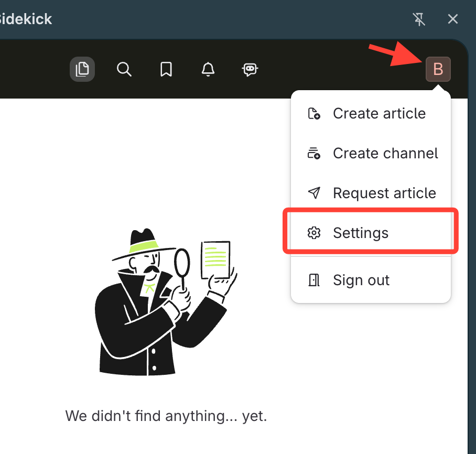The image size is (476, 454).
Task: Select Create article from the menu
Action: click(x=378, y=114)
